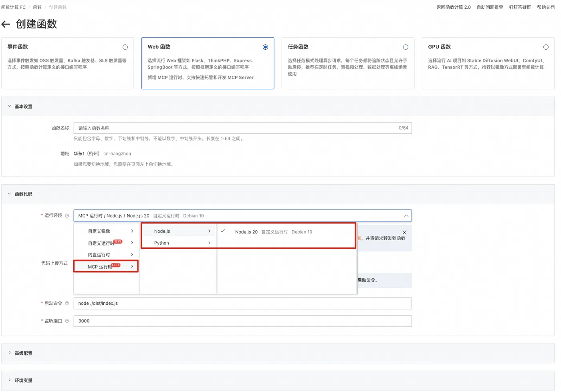Click the region text cn-hangzhou
The width and height of the screenshot is (561, 392).
pyautogui.click(x=117, y=154)
